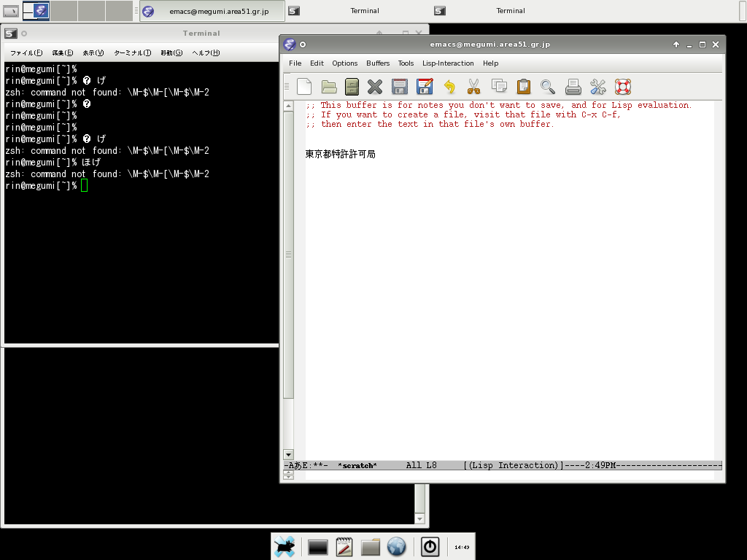Open a file with Emacs folder icon
Image resolution: width=747 pixels, height=560 pixels.
point(329,87)
